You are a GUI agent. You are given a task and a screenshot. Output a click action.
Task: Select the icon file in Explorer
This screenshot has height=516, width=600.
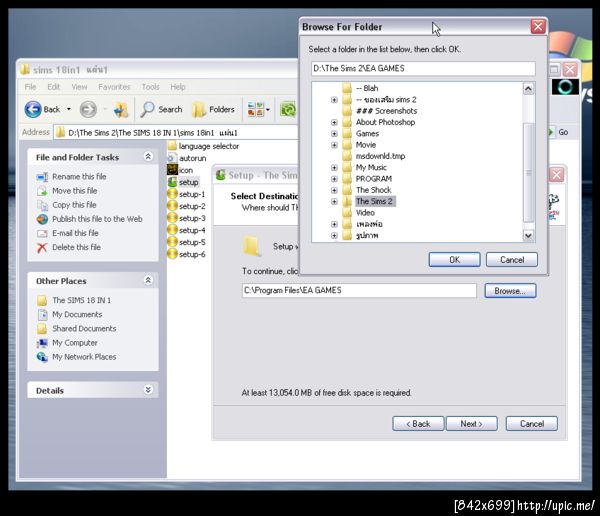coord(180,170)
